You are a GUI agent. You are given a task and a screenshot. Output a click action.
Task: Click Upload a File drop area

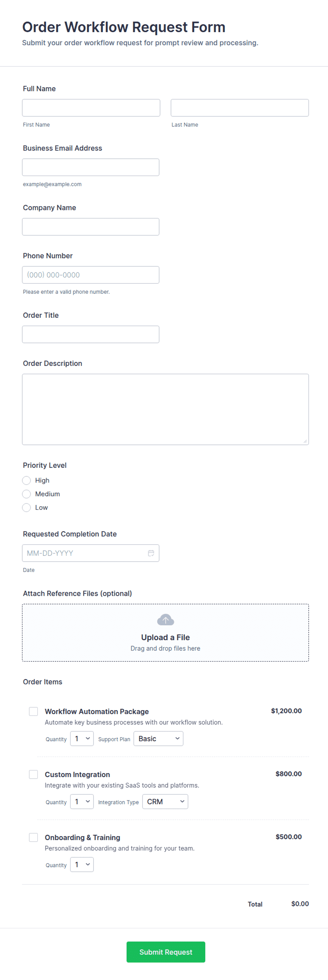(165, 633)
